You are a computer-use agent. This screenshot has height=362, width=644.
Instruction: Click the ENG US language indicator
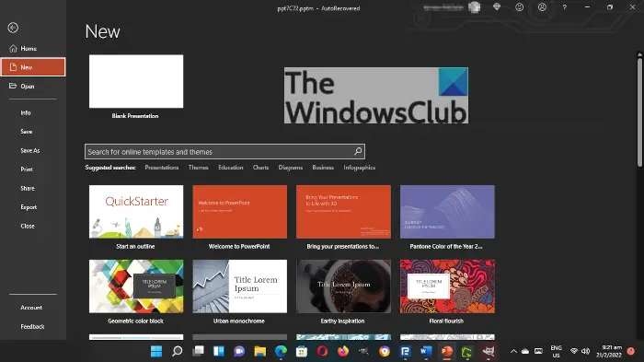coord(556,351)
